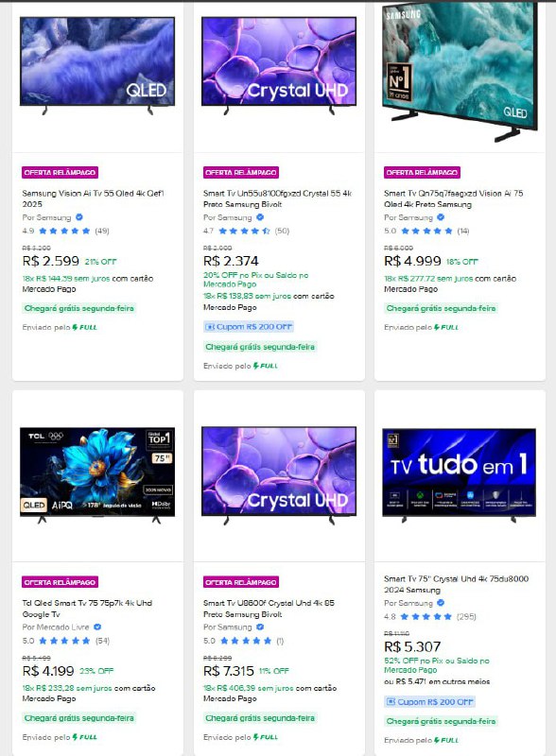Open Smart Tv Qn75q7faagxzd Vision Ai 75 title
The image size is (556, 756).
pyautogui.click(x=454, y=198)
